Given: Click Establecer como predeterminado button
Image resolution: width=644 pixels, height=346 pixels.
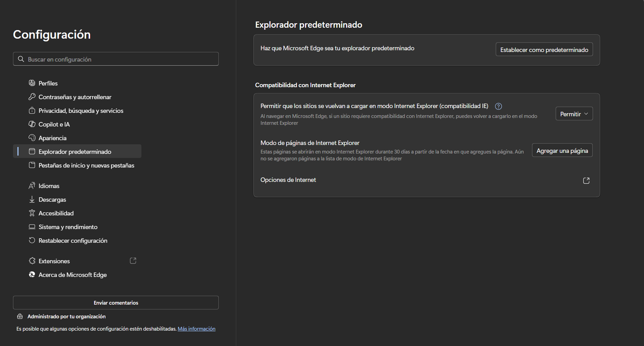Looking at the screenshot, I should pos(544,50).
